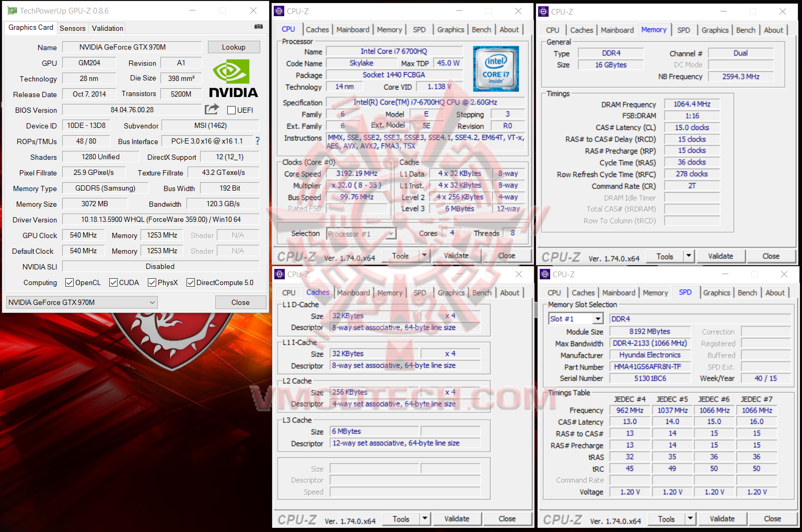Click the GPU-Z screenshot camera icon
Viewport: 802px width, 532px height.
point(258,27)
